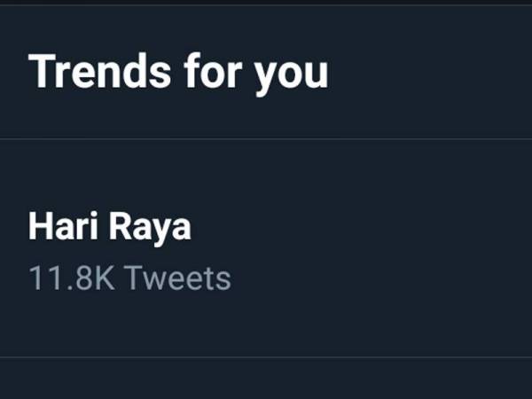Tap the word Hari in trend title
Image resolution: width=532 pixels, height=399 pixels.
point(60,228)
